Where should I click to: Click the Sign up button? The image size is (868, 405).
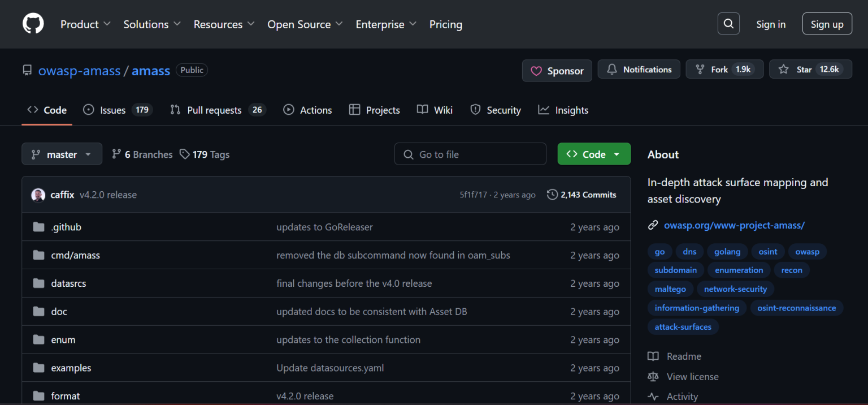tap(827, 24)
